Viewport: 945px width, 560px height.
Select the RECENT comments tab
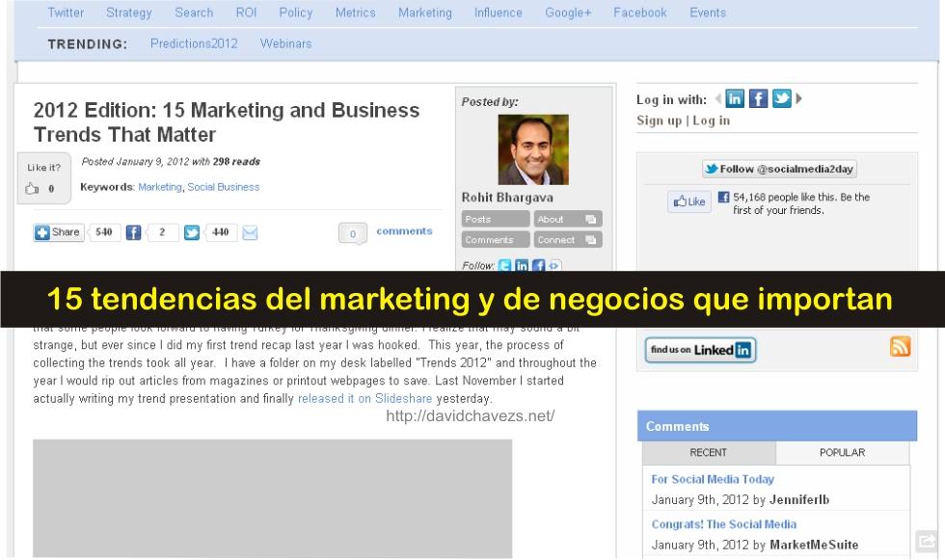(708, 452)
